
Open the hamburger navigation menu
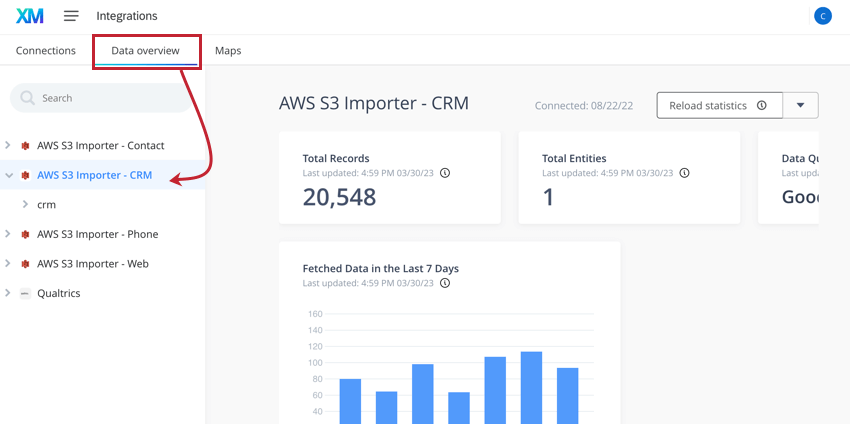click(71, 16)
